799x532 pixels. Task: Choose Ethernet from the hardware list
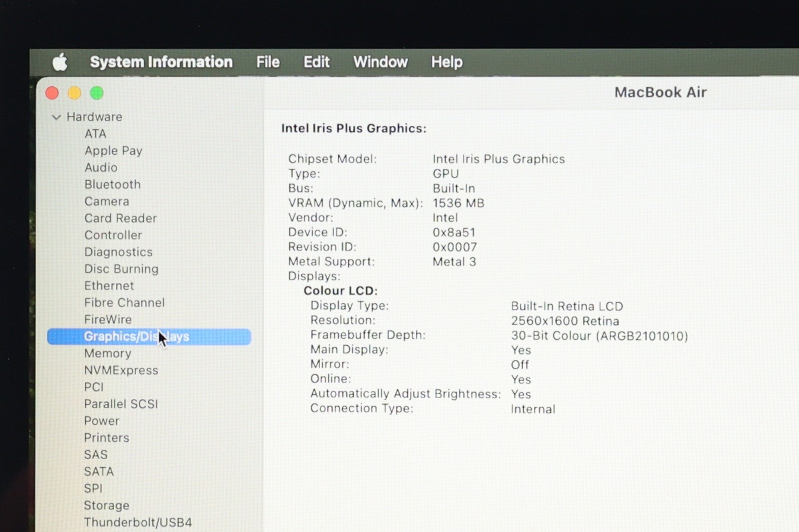(109, 286)
